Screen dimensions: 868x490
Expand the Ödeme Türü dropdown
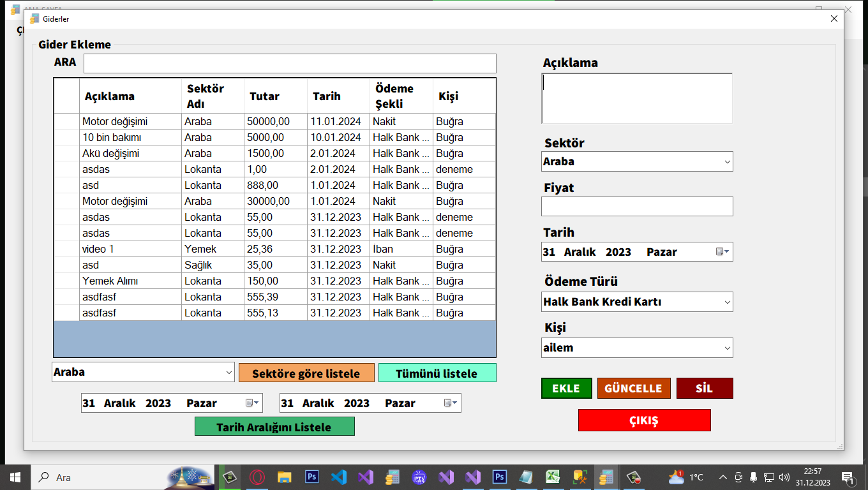[727, 302]
